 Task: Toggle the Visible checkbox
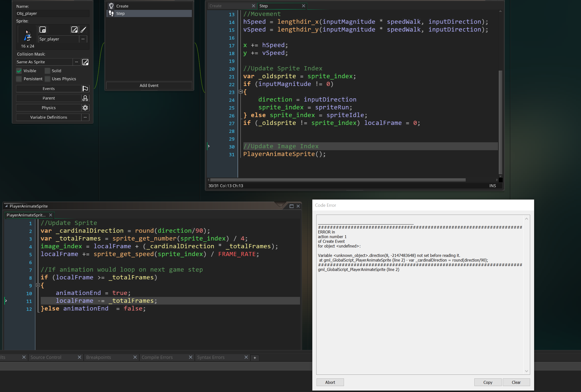[x=19, y=71]
